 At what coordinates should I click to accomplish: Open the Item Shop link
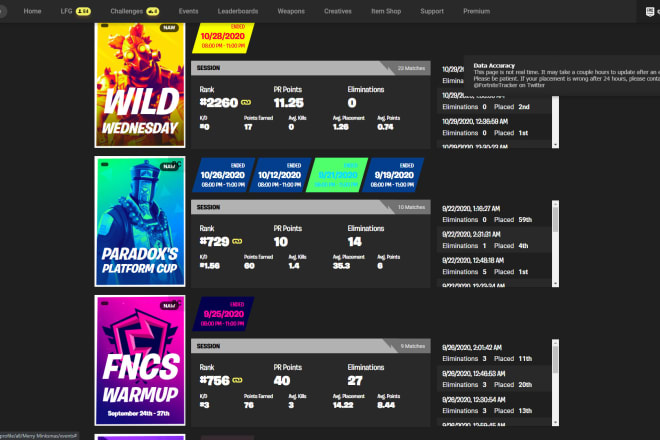point(386,11)
